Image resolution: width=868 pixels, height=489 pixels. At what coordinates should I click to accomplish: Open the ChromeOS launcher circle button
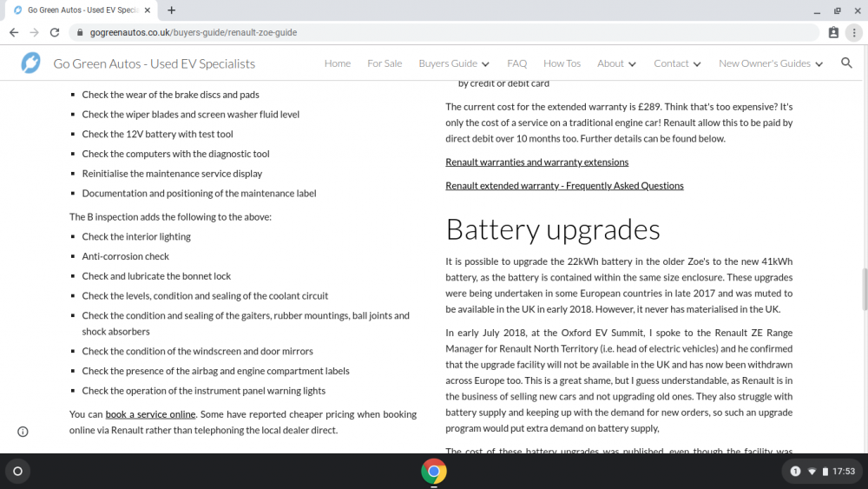point(17,472)
